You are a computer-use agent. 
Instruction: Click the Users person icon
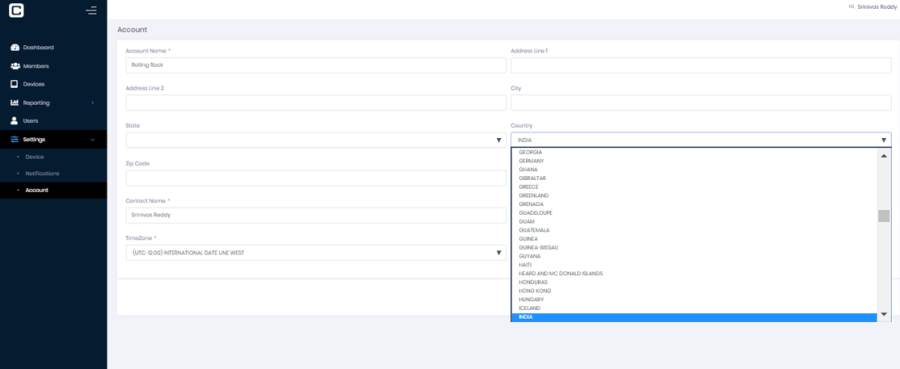[15, 121]
